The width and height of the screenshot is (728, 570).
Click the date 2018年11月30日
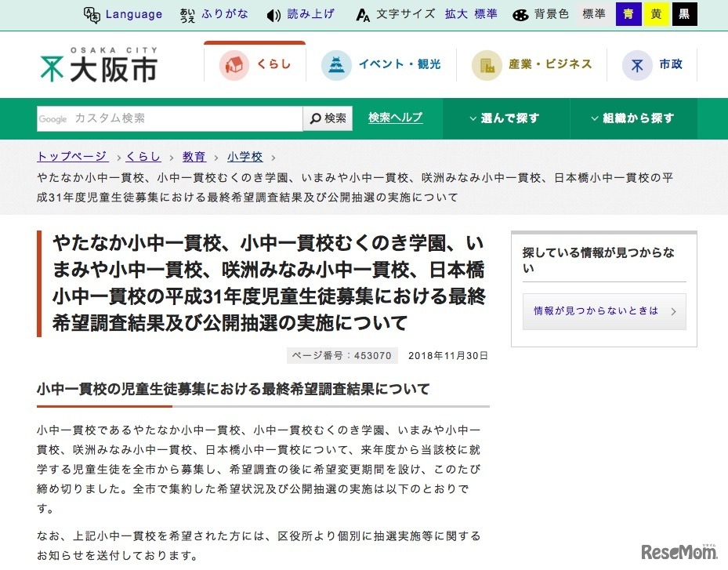coord(448,356)
